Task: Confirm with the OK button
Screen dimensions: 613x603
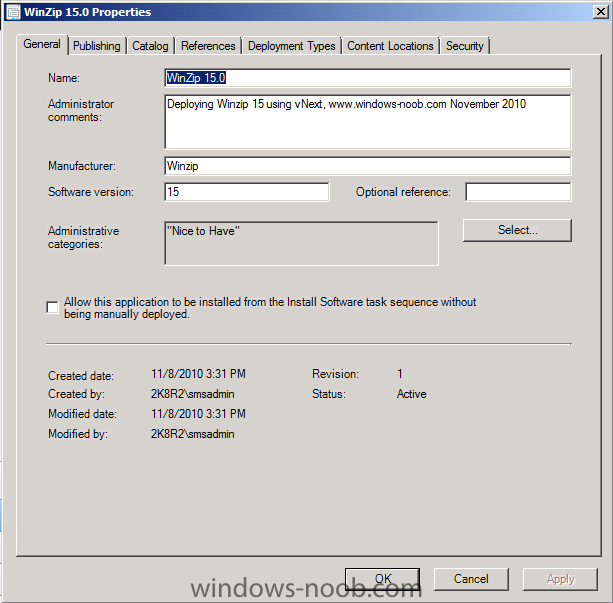Action: click(x=382, y=579)
